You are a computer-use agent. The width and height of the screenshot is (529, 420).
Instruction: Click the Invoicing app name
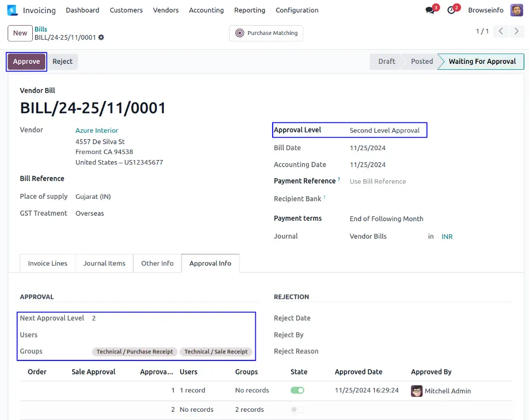tap(39, 10)
